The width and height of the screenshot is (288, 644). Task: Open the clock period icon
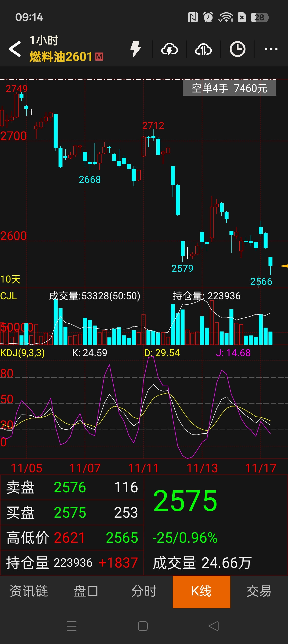point(237,49)
